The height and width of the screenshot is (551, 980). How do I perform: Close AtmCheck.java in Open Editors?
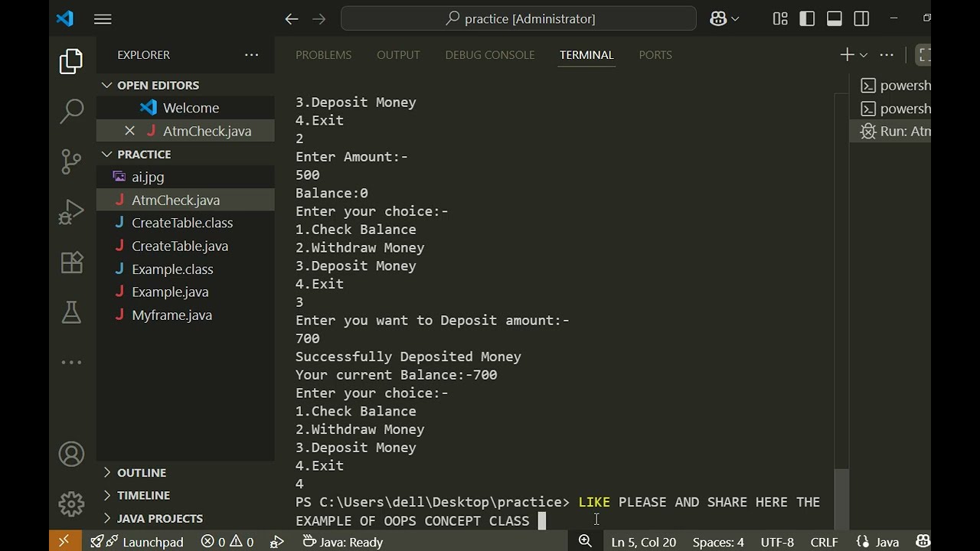click(x=129, y=131)
